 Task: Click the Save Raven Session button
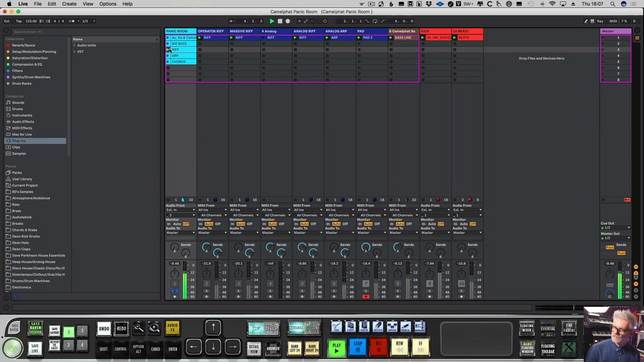coord(36,328)
